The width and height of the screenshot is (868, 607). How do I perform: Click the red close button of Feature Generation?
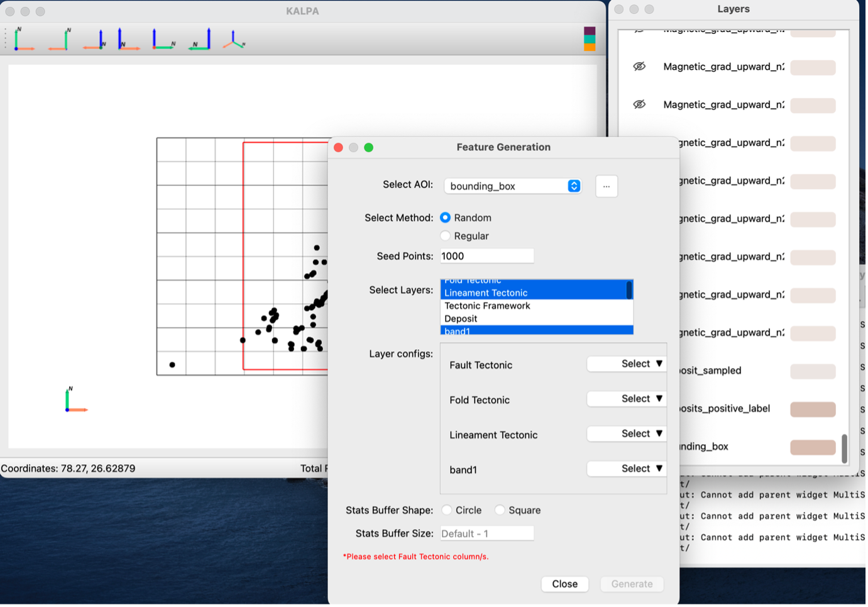click(x=338, y=147)
